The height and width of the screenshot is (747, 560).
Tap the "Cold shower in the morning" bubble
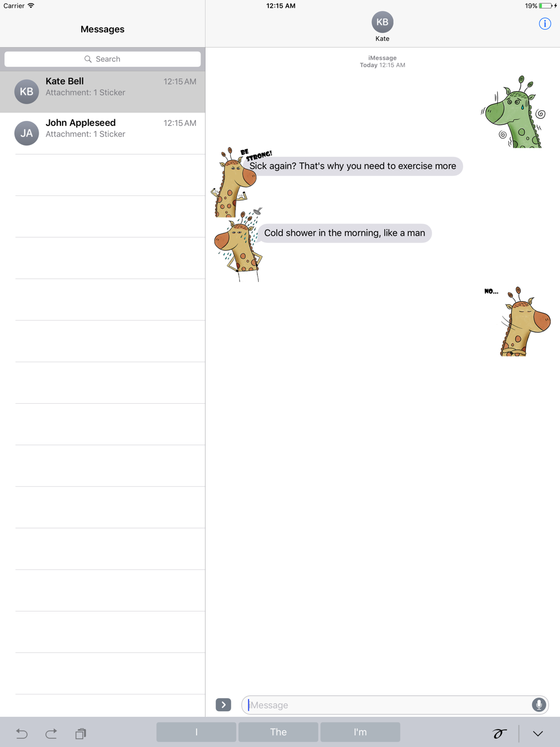coord(344,233)
